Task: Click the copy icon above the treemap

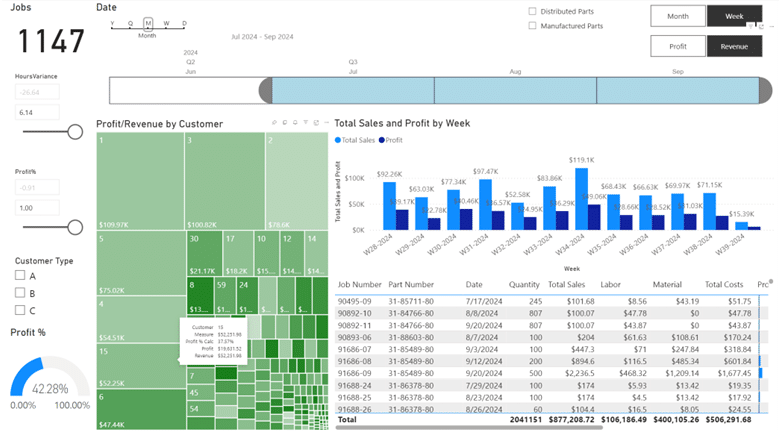Action: point(285,122)
